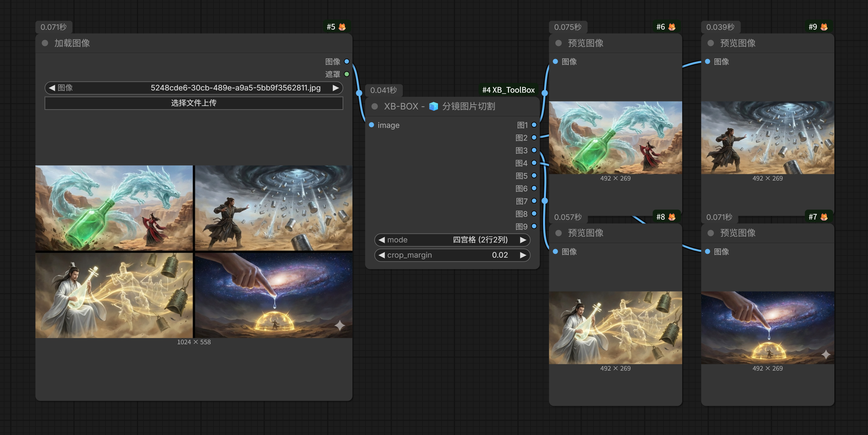Click the fox badge on node #6
This screenshot has height=435, width=868.
tap(671, 27)
